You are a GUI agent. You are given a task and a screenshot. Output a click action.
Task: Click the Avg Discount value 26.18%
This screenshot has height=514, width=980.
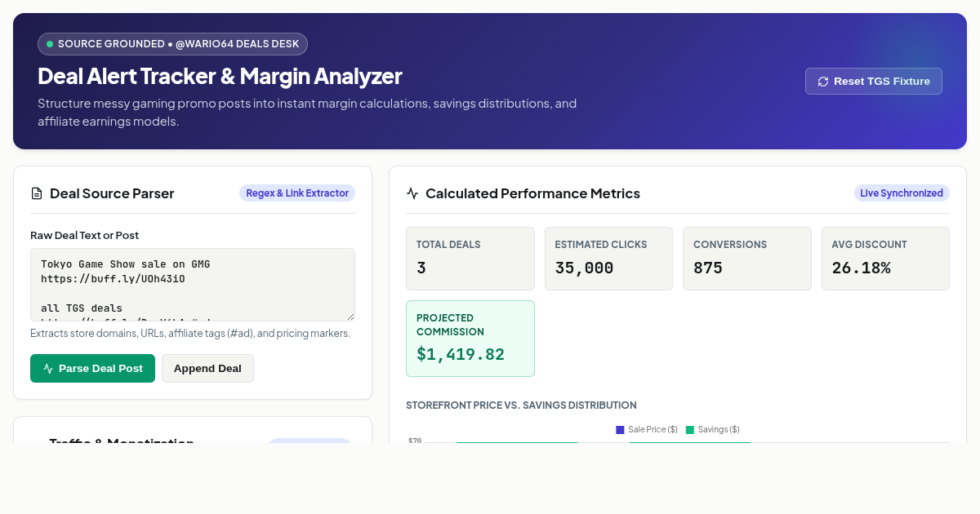point(861,268)
